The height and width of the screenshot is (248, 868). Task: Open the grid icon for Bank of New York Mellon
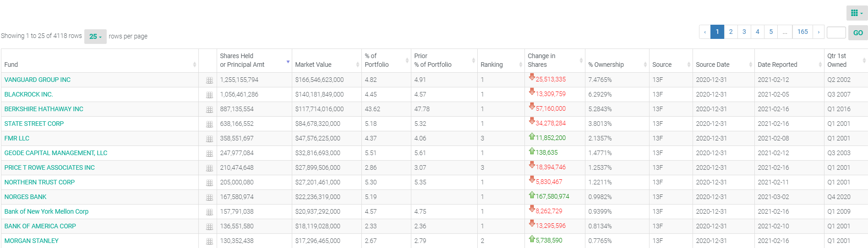tap(209, 212)
